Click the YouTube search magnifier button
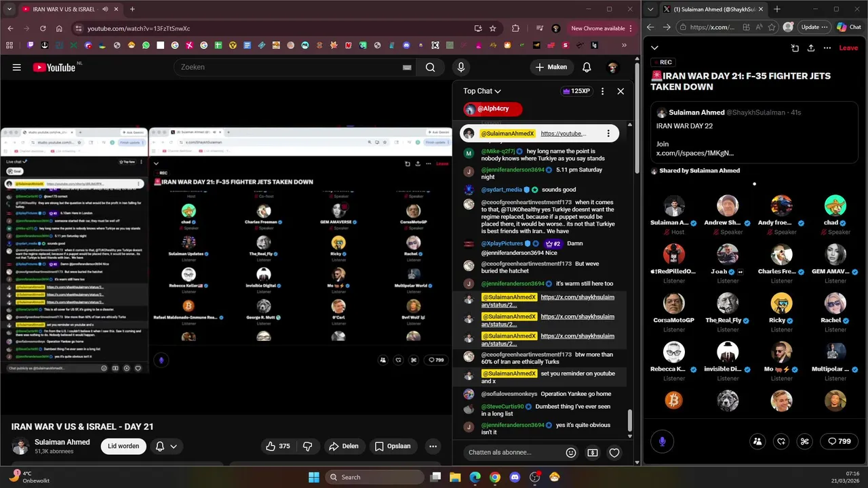 pos(430,67)
